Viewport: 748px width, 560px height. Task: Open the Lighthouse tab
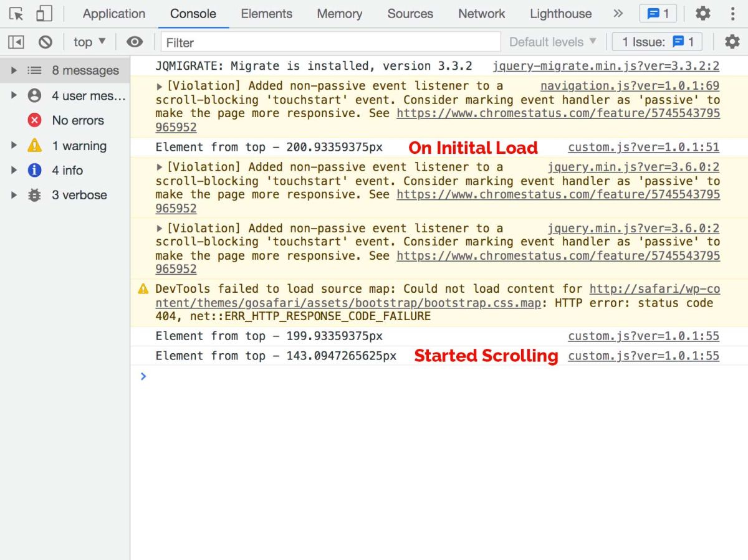[561, 14]
